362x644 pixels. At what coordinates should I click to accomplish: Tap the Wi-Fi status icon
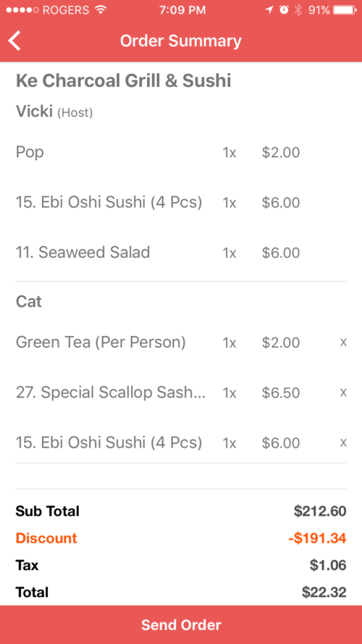[100, 10]
